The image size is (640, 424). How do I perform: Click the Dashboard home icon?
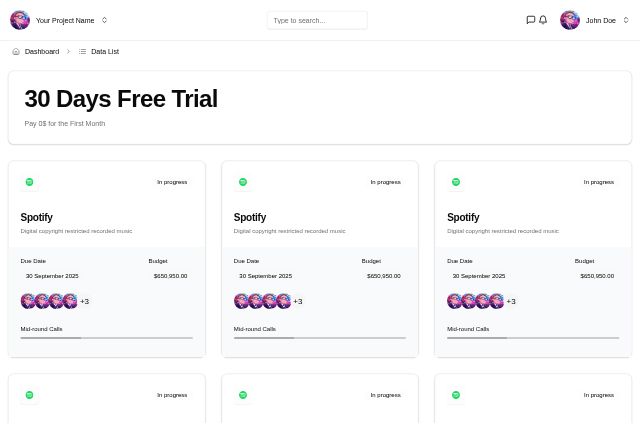(x=16, y=51)
